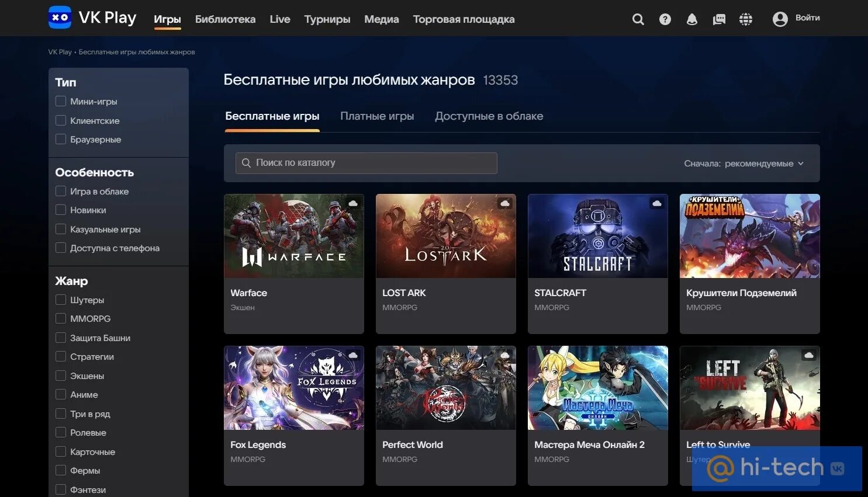868x497 pixels.
Task: Open the Турниры menu item
Action: tap(327, 19)
